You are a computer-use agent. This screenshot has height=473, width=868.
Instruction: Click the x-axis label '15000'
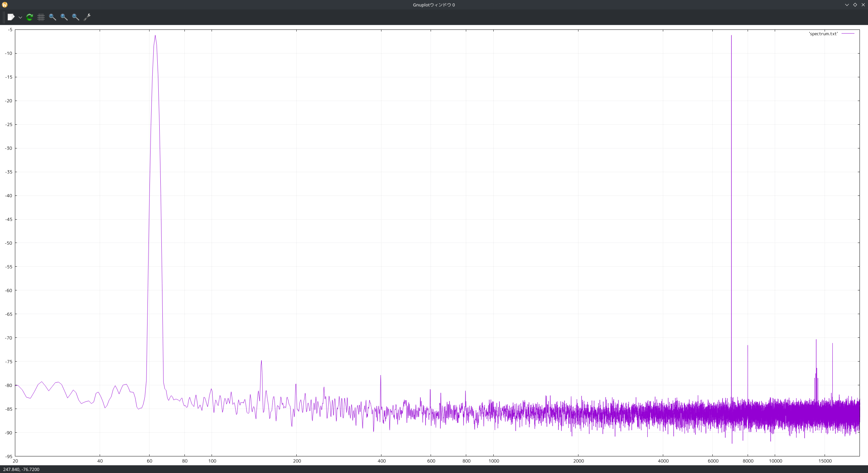pyautogui.click(x=825, y=461)
